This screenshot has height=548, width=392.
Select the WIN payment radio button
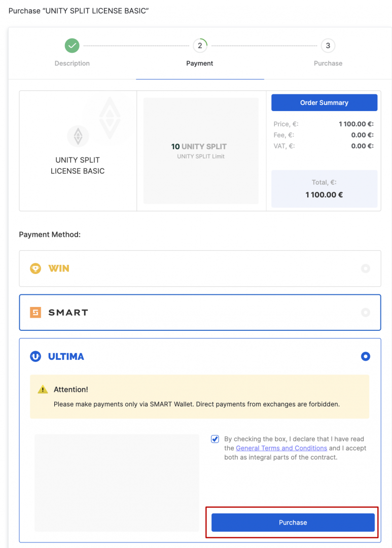(x=366, y=268)
